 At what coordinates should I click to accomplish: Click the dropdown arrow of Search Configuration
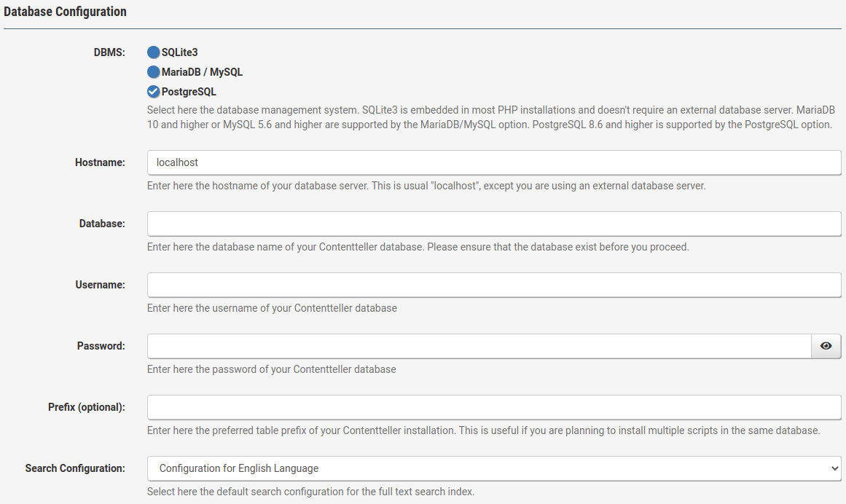834,468
